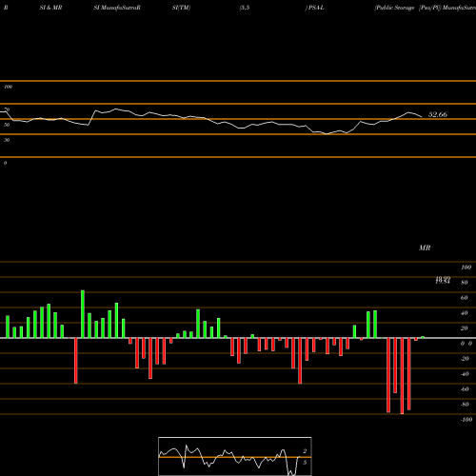This screenshot has width=476, height=476.
Task: Click the -60 label on the MR axis
Action: coord(465,389)
